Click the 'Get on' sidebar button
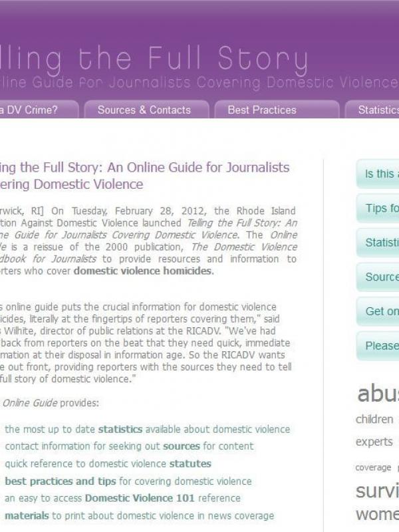 378,311
